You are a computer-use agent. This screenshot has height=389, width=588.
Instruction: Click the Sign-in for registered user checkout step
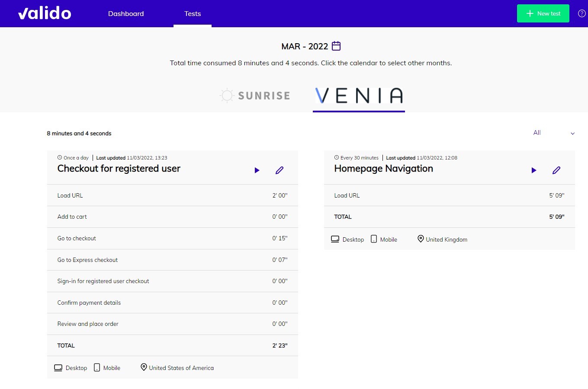point(103,281)
